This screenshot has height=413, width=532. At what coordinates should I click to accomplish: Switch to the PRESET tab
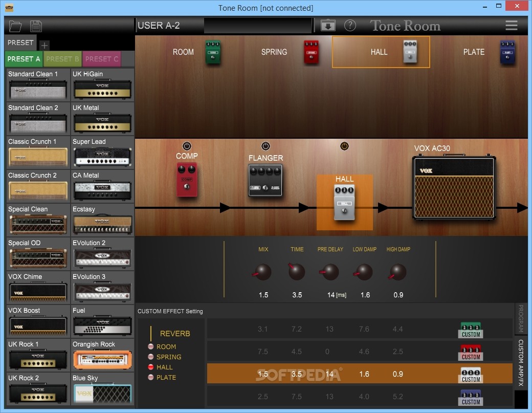coord(20,42)
